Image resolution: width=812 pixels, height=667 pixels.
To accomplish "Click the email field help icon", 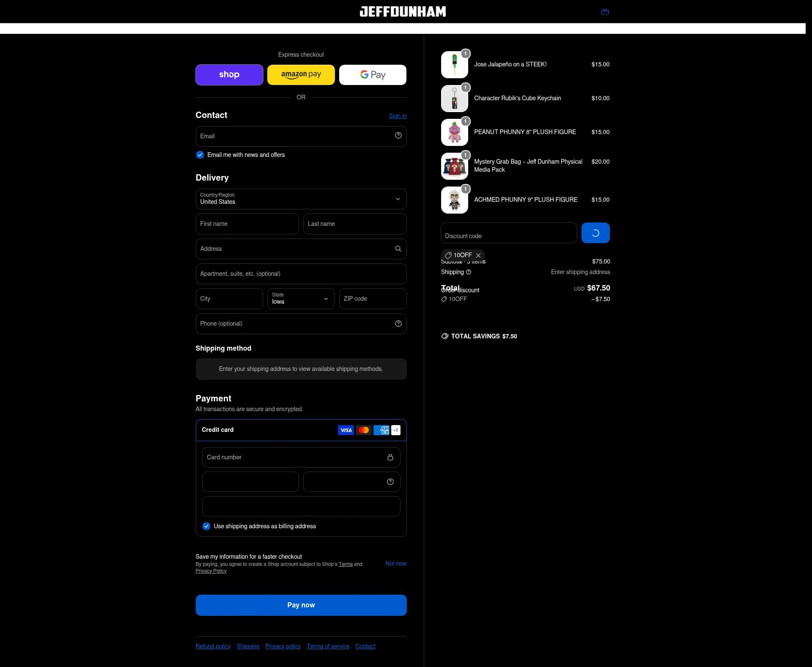I will tap(398, 135).
